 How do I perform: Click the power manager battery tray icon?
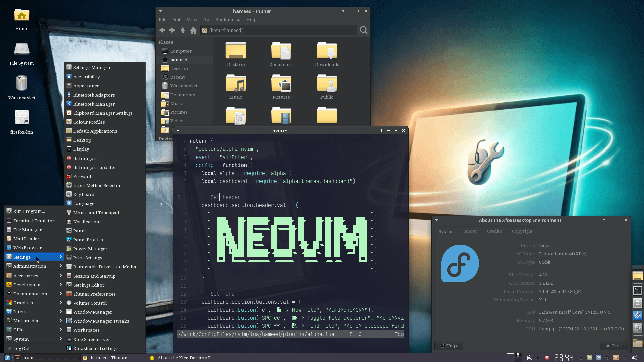[x=529, y=358]
